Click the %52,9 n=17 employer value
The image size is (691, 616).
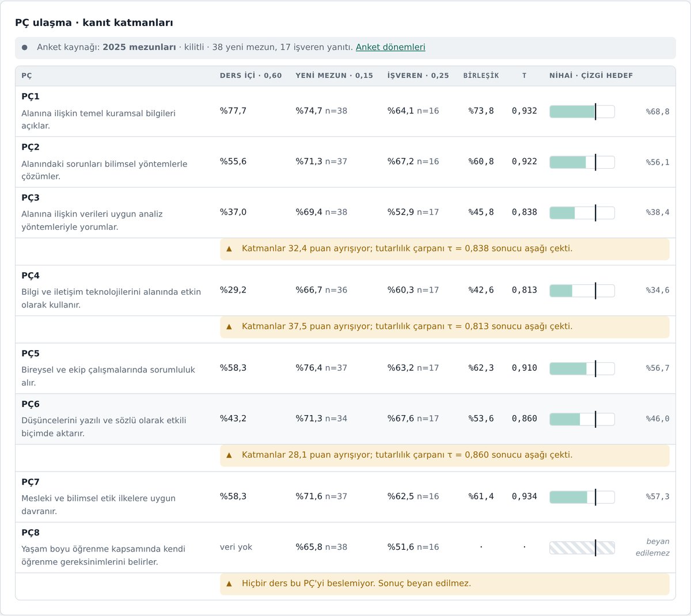[x=413, y=212]
